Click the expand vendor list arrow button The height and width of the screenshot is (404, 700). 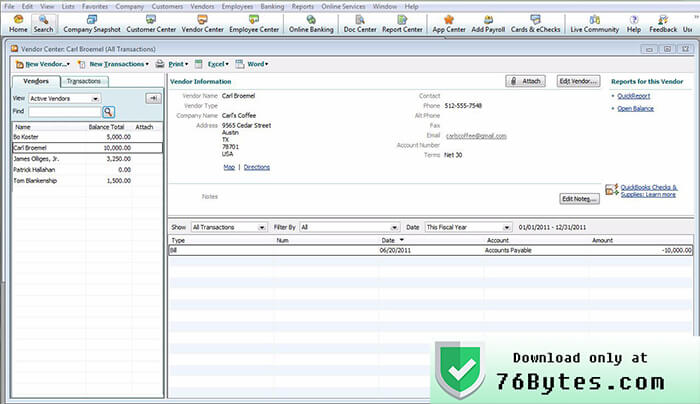[153, 98]
